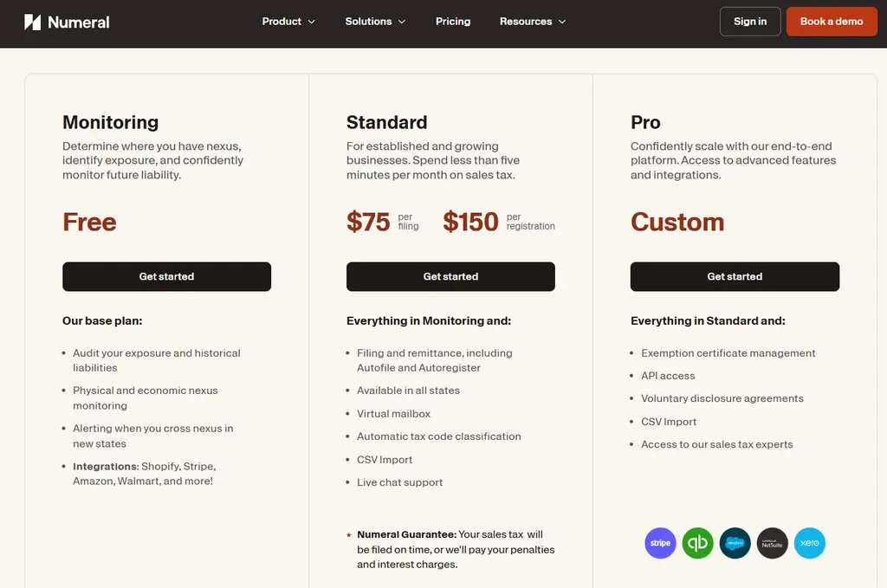Screen dimensions: 887x588
Task: Click the Xero integration icon
Action: (810, 543)
